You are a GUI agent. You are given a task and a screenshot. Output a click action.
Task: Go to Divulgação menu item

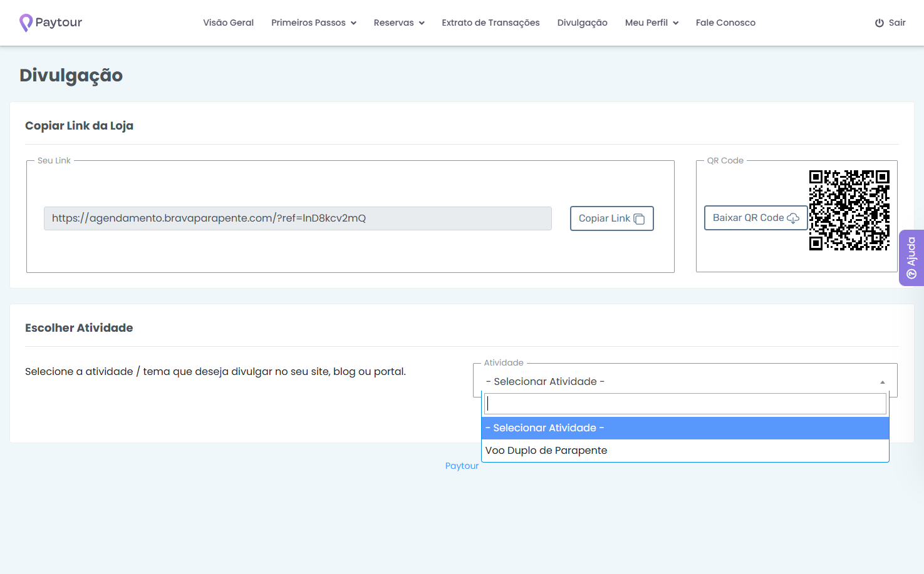coord(582,23)
